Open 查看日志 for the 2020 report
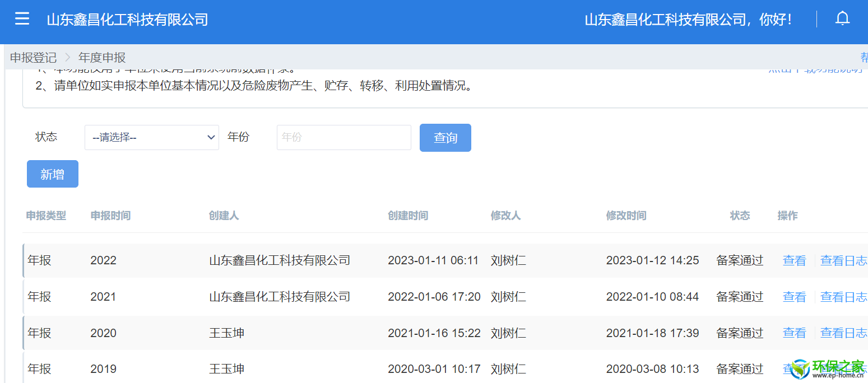Viewport: 868px width, 383px height. [x=843, y=333]
